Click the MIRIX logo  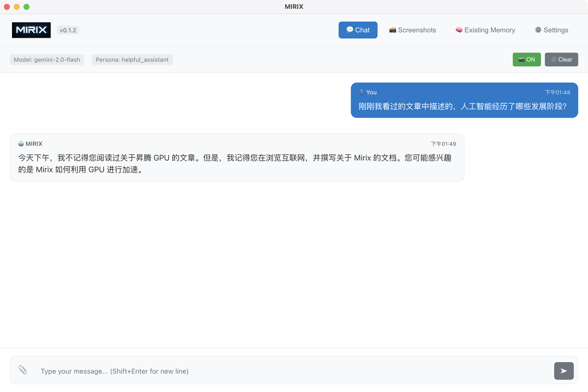[x=31, y=30]
